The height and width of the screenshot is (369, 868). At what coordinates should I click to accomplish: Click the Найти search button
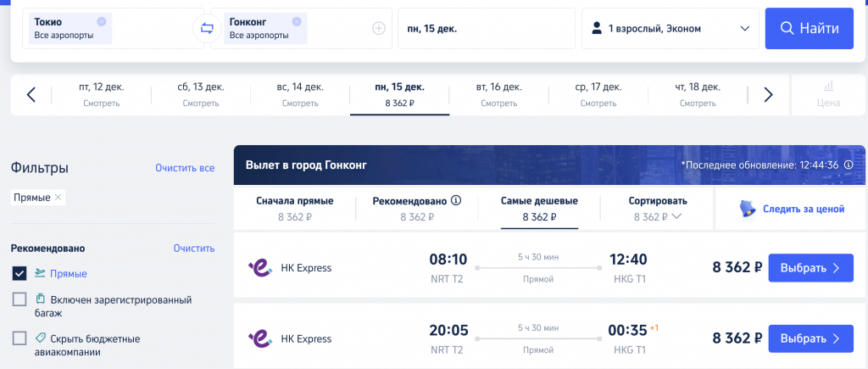coord(810,28)
